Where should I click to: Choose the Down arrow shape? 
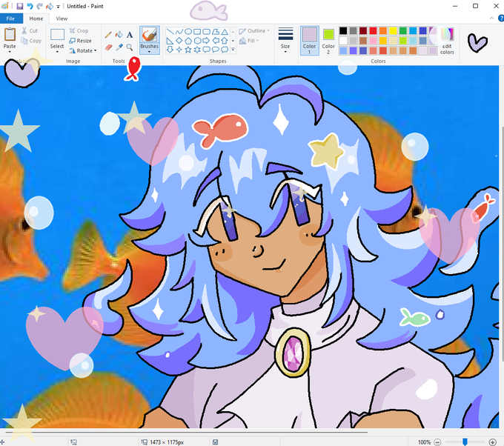click(170, 50)
